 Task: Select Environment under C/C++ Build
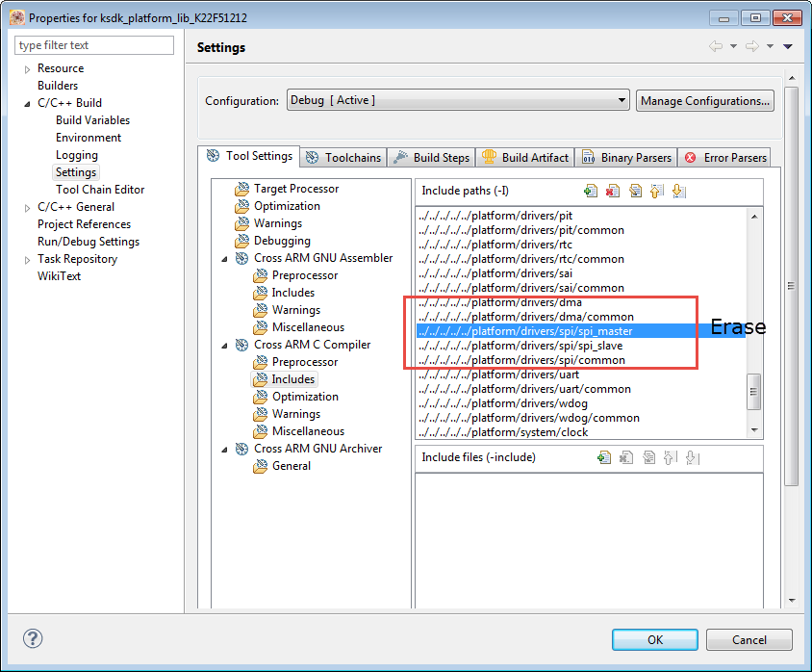click(x=89, y=138)
